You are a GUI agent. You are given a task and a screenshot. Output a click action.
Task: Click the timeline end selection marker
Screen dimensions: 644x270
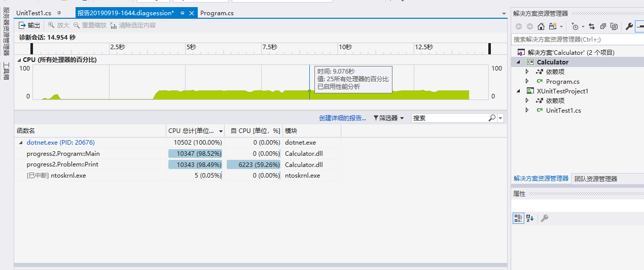click(489, 48)
